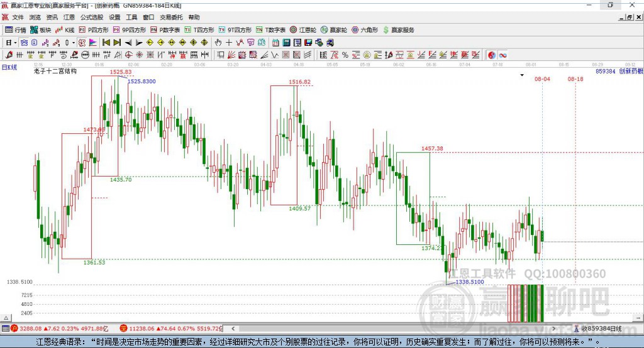This screenshot has width=644, height=348.
Task: Open 赢家服务 with dollar icon
Action: 398,30
